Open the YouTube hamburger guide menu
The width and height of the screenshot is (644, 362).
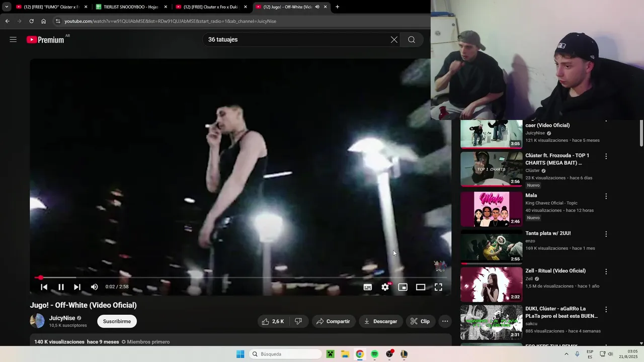13,40
